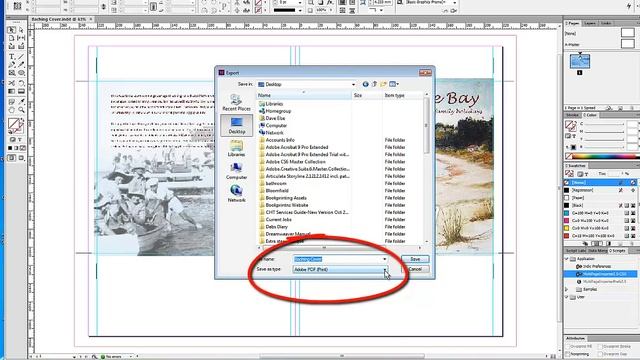The image size is (640, 360).
Task: Sort files by the Name column header
Action: pyautogui.click(x=304, y=95)
